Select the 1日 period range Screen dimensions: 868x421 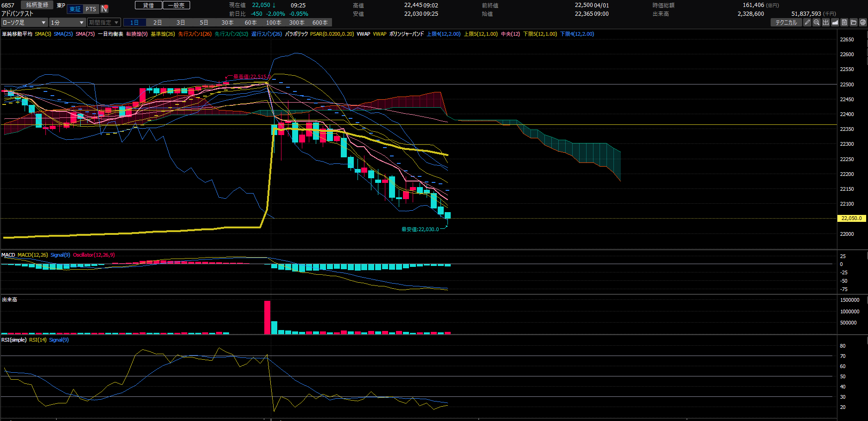click(134, 22)
